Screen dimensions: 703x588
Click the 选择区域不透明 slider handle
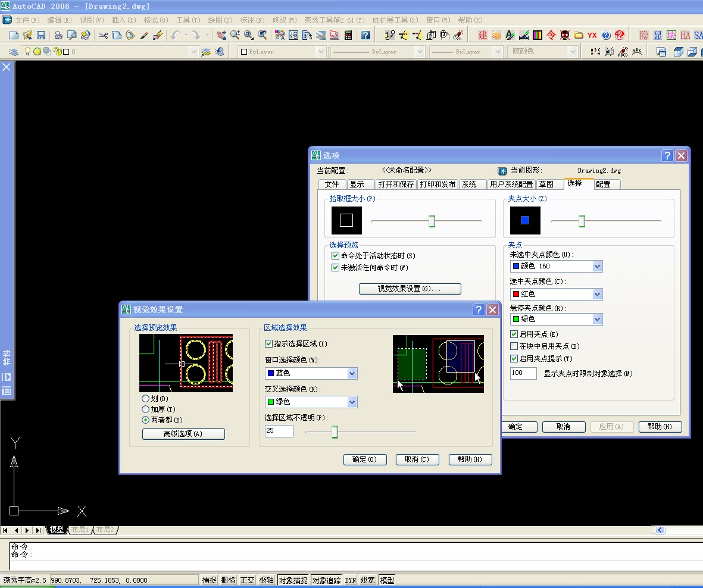click(335, 432)
